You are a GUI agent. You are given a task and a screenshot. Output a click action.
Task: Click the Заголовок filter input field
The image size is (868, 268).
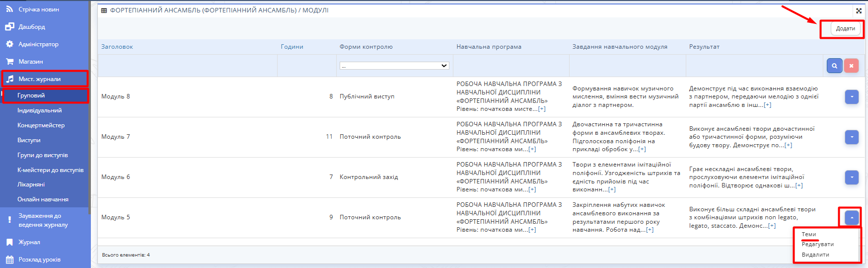(187, 66)
